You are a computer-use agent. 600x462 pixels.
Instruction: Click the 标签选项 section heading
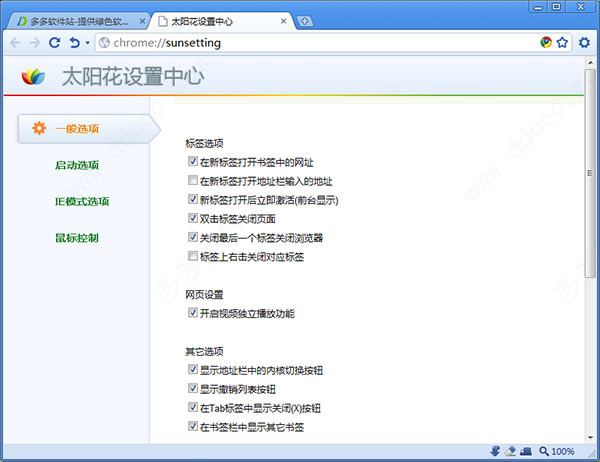click(x=204, y=144)
